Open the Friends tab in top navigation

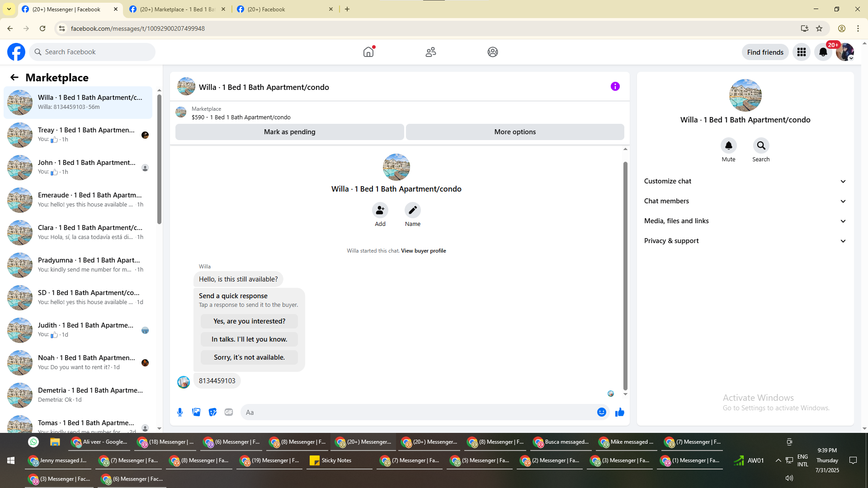[430, 52]
